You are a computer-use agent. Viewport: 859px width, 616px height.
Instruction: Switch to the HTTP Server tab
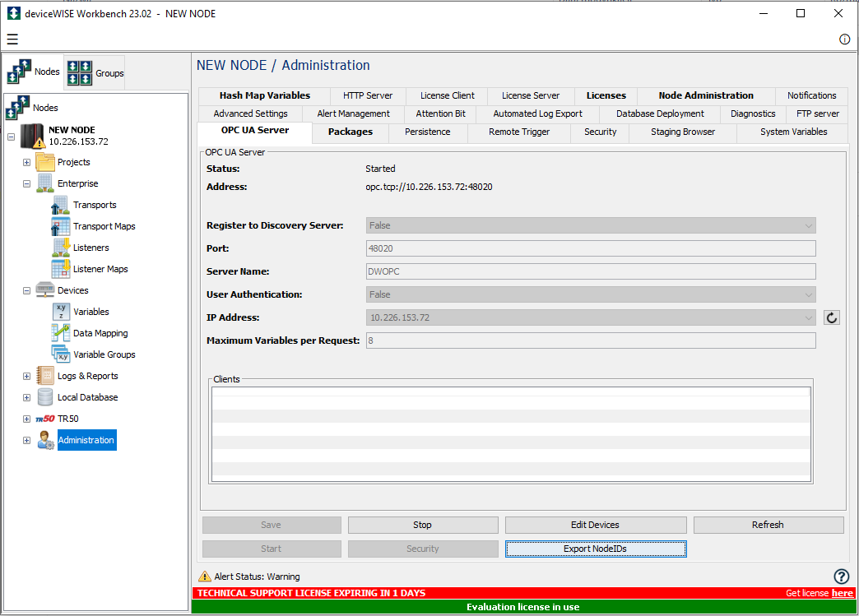point(368,96)
